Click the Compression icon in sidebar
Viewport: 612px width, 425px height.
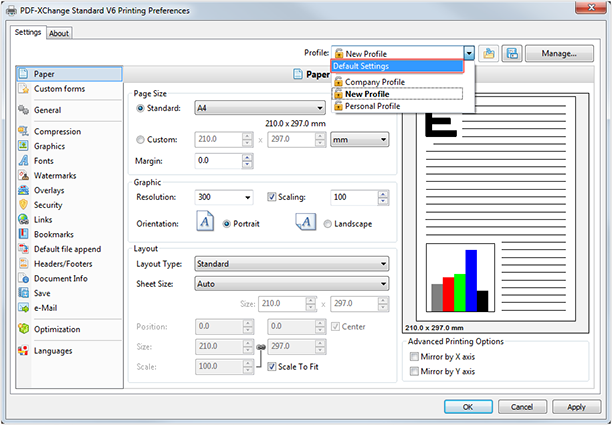pos(23,131)
